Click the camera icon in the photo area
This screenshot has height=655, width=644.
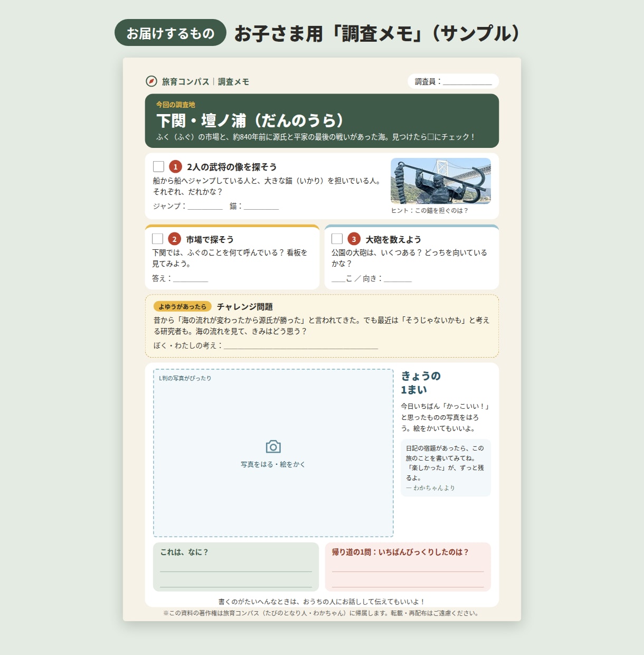273,446
